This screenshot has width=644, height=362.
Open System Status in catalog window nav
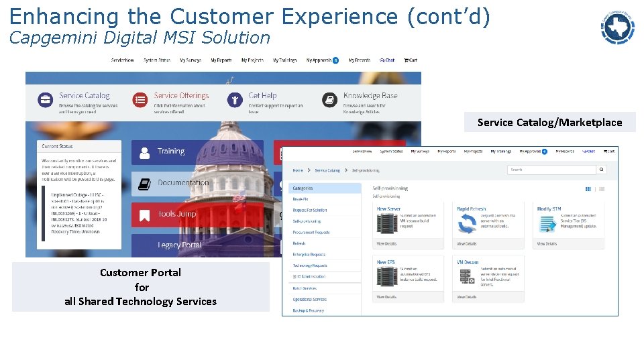pos(391,152)
